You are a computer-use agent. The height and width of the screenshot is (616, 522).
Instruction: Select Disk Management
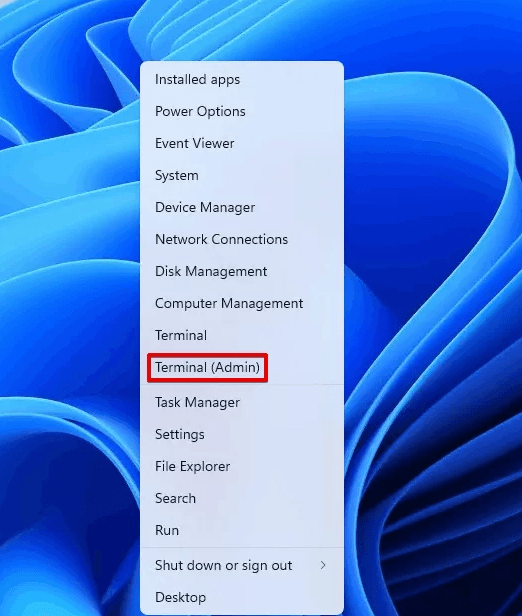coord(242,271)
